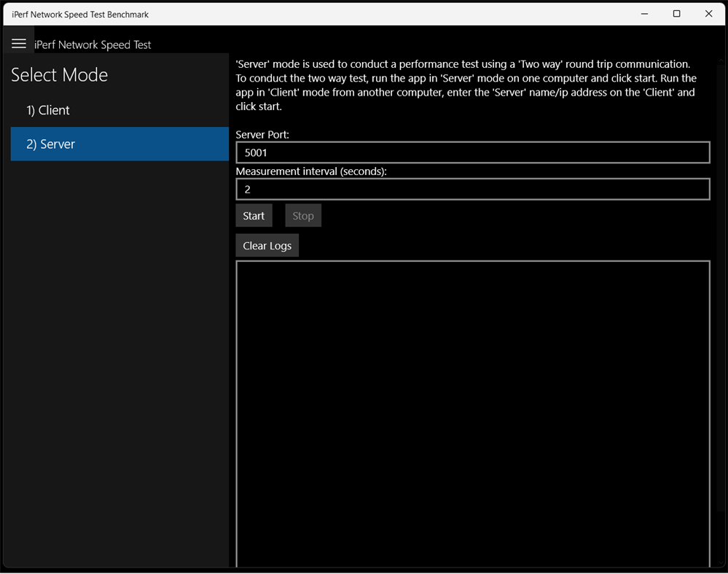
Task: Open the hamburger navigation menu
Action: [x=19, y=42]
